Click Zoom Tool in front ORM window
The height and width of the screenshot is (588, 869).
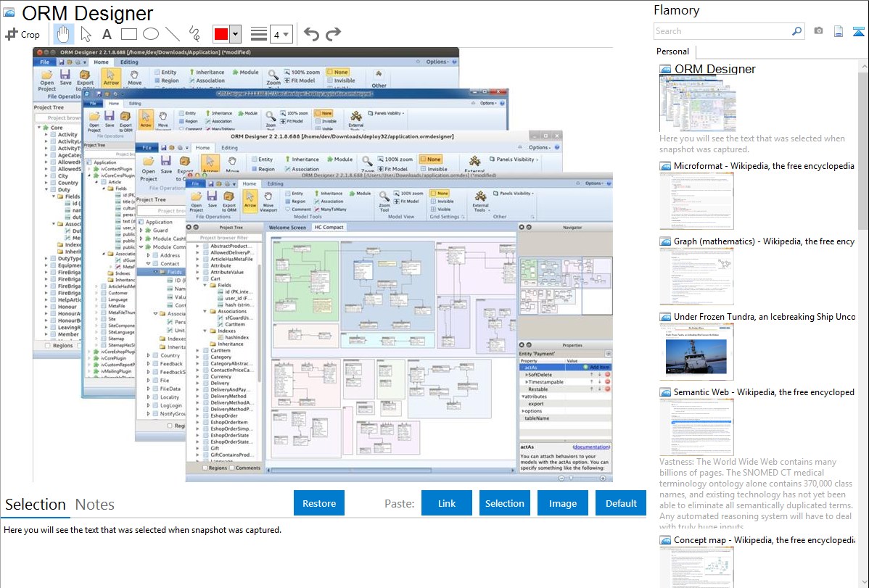pyautogui.click(x=384, y=202)
